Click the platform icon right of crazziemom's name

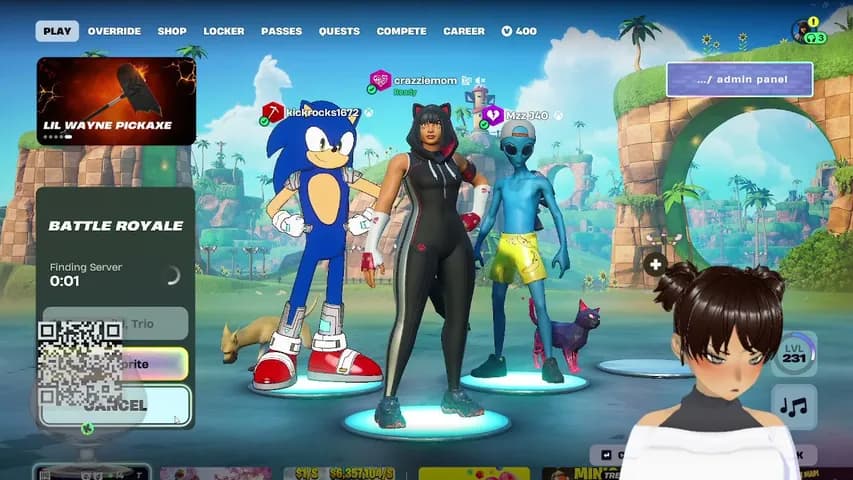tap(466, 81)
